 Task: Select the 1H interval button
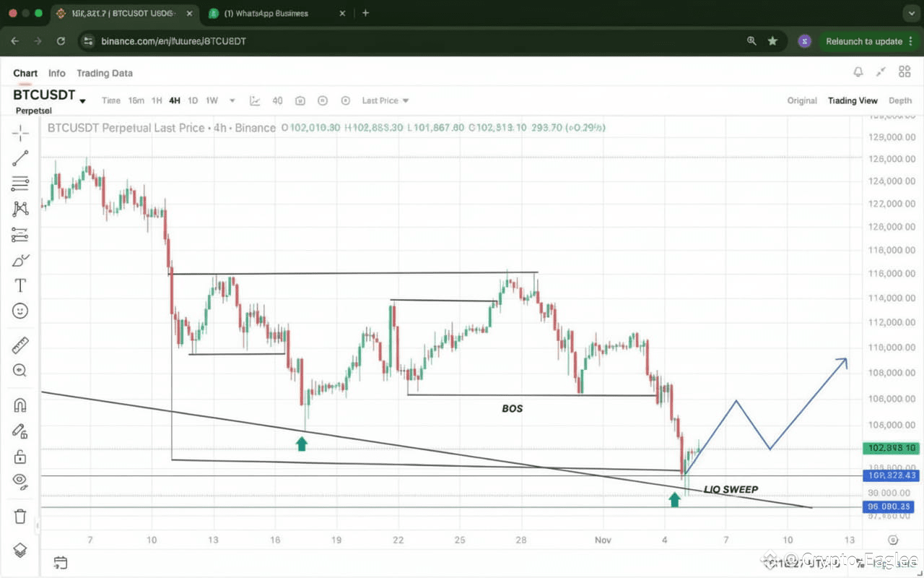pyautogui.click(x=157, y=101)
